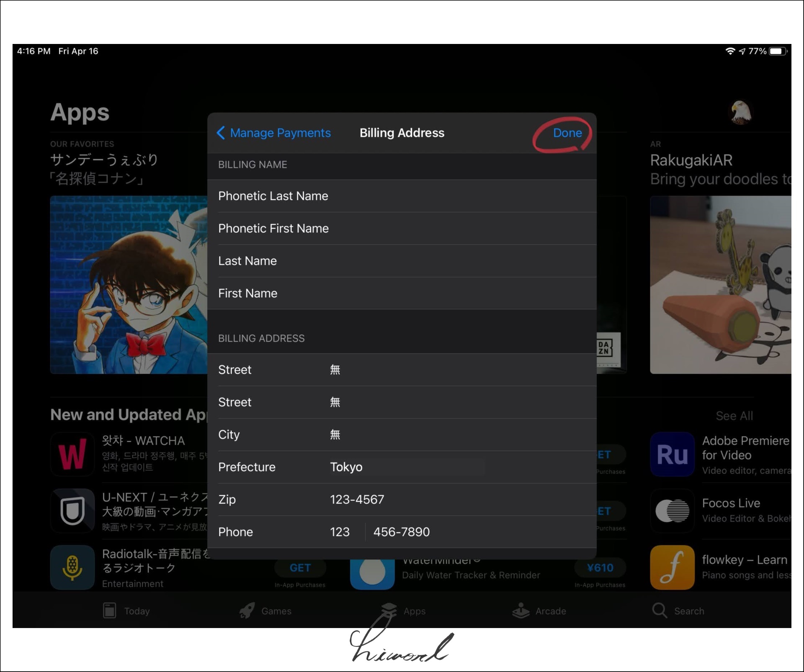The height and width of the screenshot is (672, 804).
Task: Edit the phone number 456-7890
Action: pyautogui.click(x=402, y=532)
